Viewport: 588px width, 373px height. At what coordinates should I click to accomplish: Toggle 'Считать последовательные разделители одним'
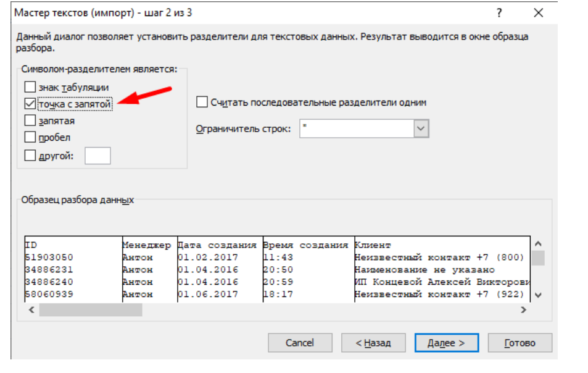[x=202, y=102]
